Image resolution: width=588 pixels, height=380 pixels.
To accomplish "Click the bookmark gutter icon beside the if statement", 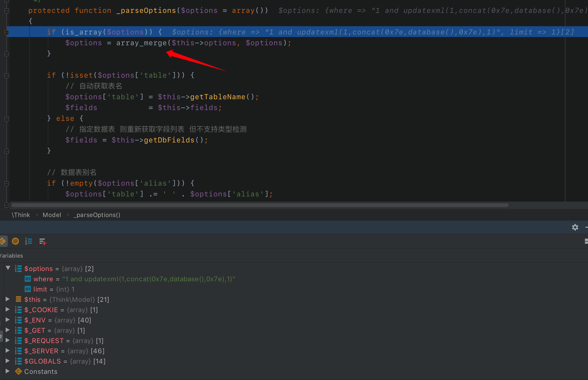I will coord(6,32).
